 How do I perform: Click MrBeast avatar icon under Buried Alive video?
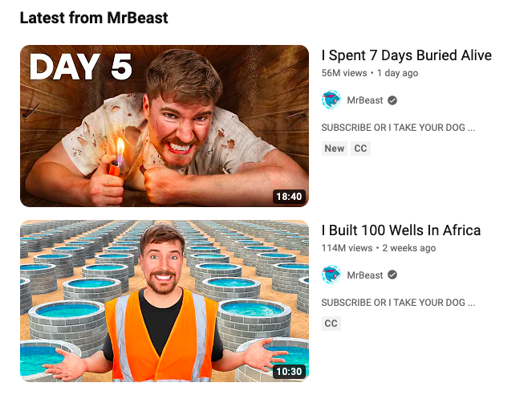tap(331, 100)
